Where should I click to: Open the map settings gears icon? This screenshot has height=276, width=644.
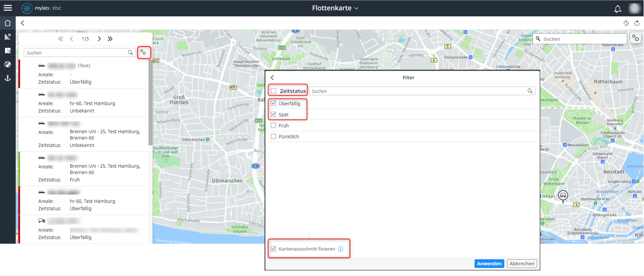[x=636, y=38]
